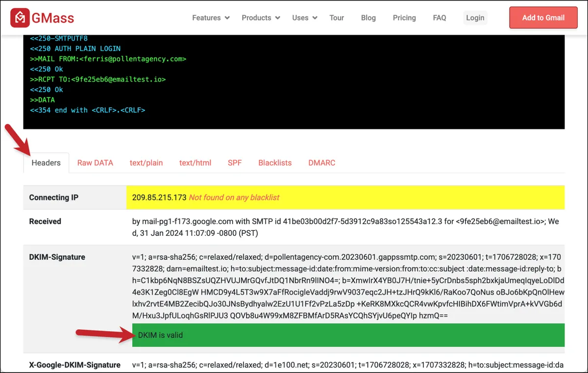
Task: Click the '250 AUTH PLAIN LOGIN' line
Action: (75, 49)
